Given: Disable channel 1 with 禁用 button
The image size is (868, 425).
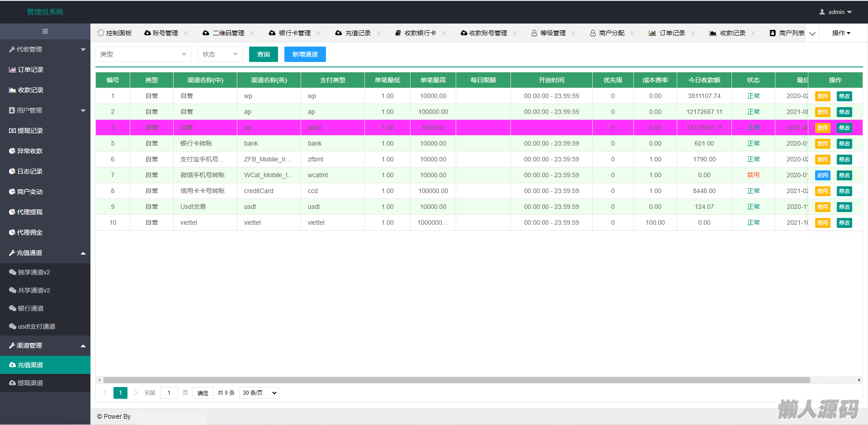Looking at the screenshot, I should point(822,96).
